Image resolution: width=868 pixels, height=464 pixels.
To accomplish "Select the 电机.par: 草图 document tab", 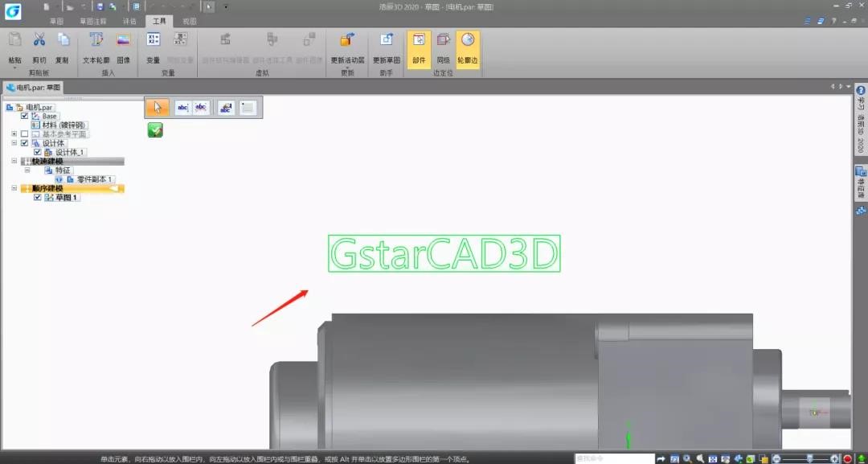I will pos(33,88).
